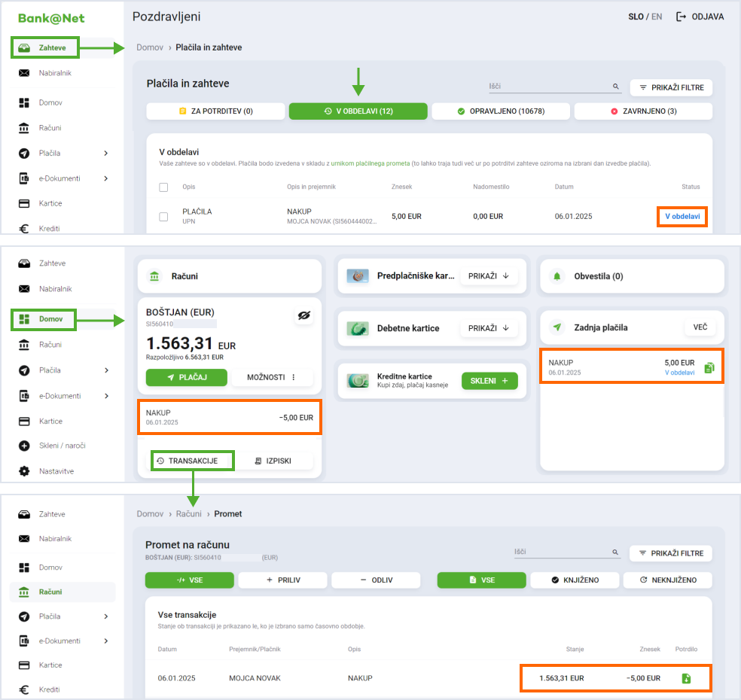Filter transactions by NEKNJIŽENO
Viewport: 741px width, 700px height.
(667, 580)
